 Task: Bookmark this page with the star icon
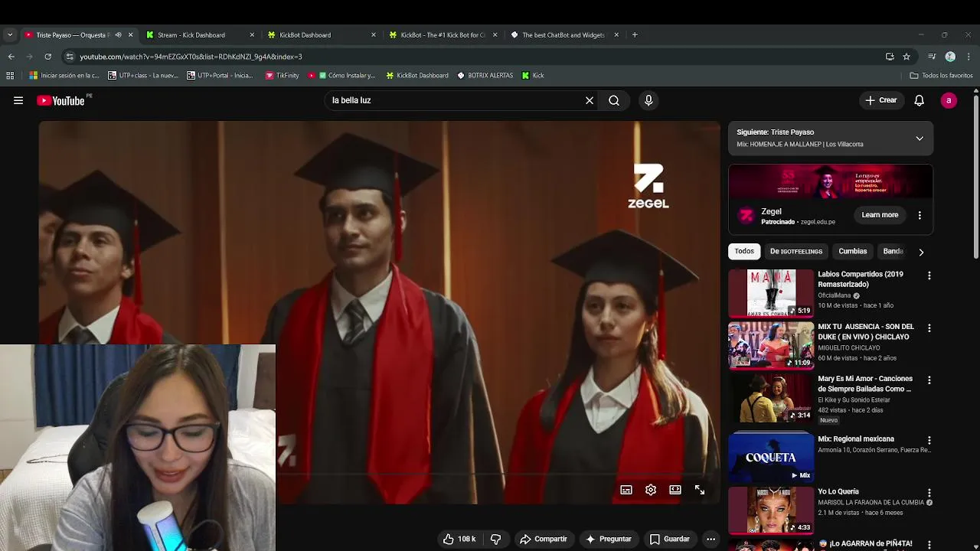coord(906,57)
